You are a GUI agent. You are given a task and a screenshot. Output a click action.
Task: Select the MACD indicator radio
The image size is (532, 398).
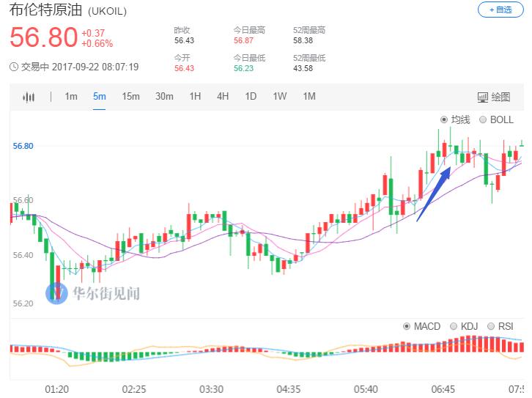coord(407,326)
